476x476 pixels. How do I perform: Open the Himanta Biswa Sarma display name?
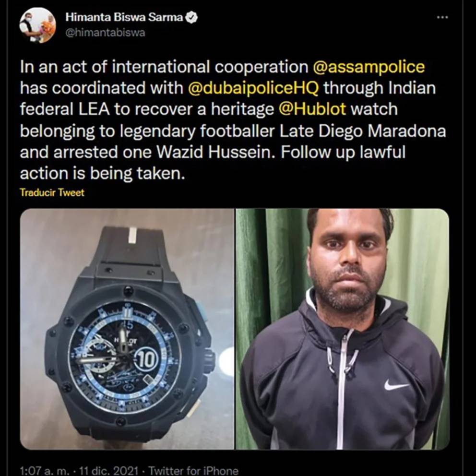coord(124,18)
